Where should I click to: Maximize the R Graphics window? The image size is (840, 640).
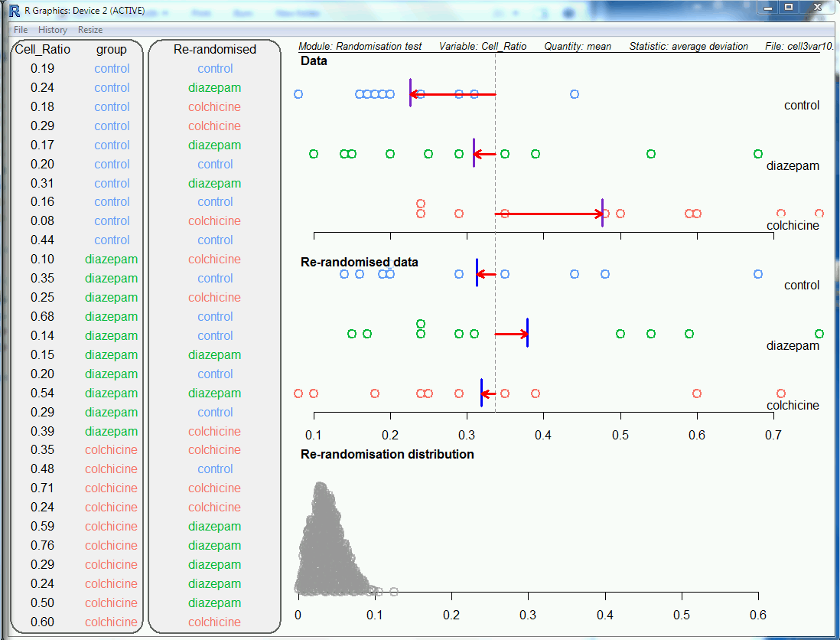coord(788,7)
